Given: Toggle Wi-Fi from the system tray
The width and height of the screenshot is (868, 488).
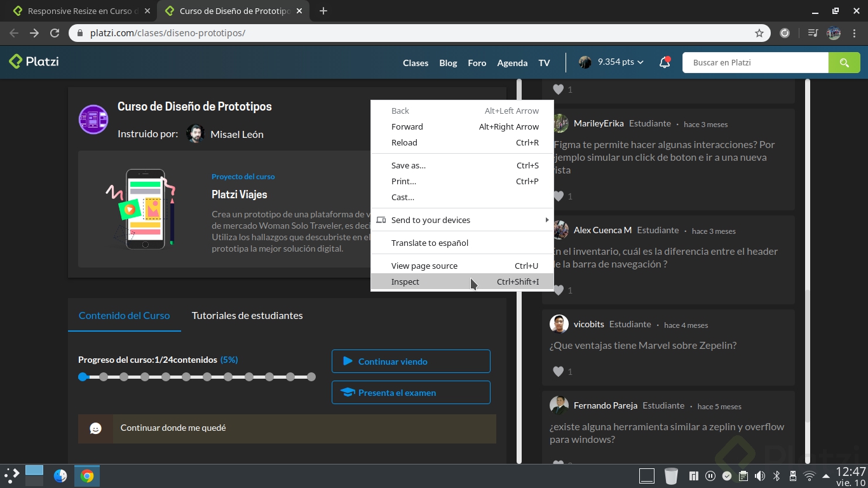Looking at the screenshot, I should tap(809, 475).
